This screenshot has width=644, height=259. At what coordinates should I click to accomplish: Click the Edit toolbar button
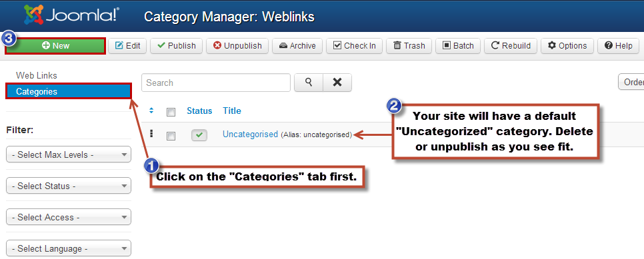pos(127,46)
